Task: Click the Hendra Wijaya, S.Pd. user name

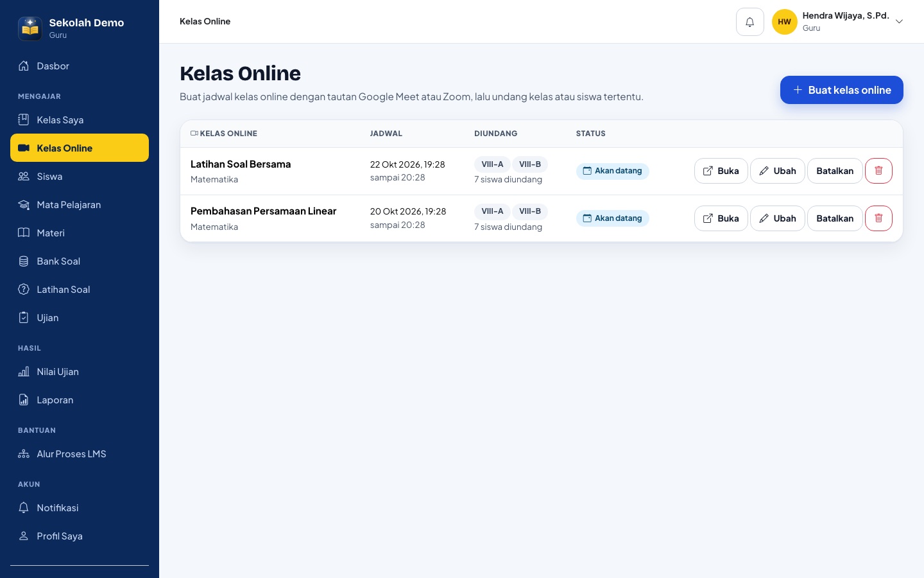Action: tap(846, 15)
